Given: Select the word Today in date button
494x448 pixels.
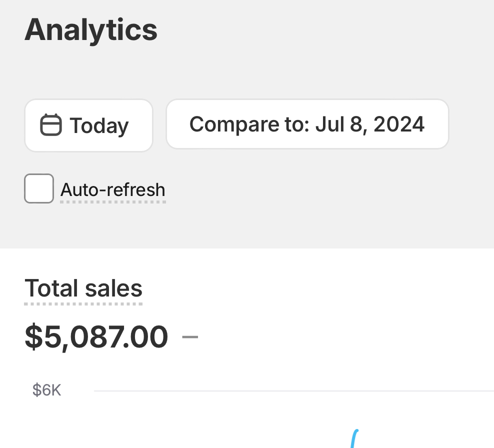Looking at the screenshot, I should 99,125.
